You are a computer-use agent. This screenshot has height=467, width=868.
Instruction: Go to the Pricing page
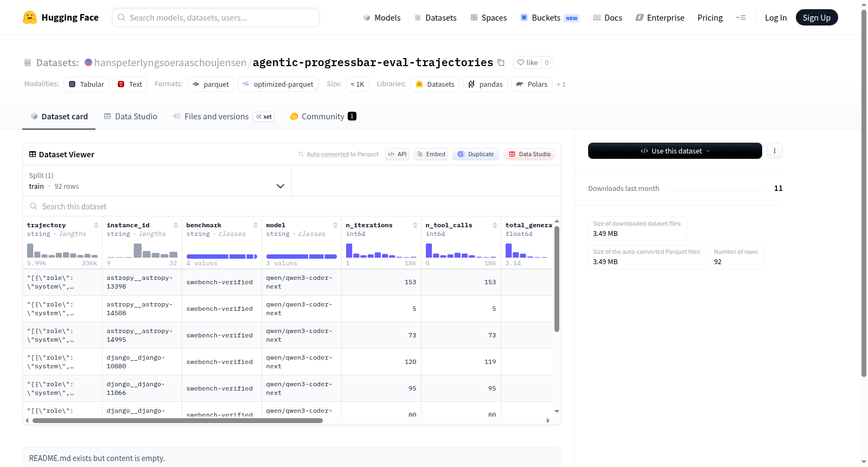click(710, 17)
